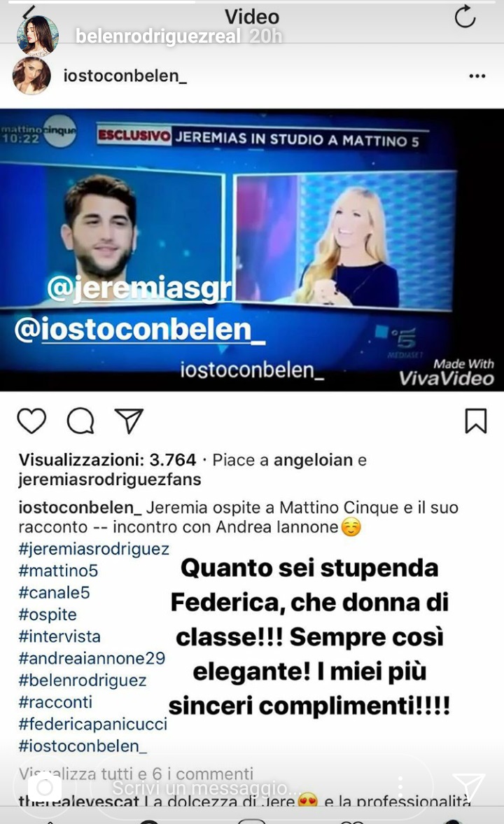Tap the heart like icon
The height and width of the screenshot is (824, 504).
tap(31, 421)
